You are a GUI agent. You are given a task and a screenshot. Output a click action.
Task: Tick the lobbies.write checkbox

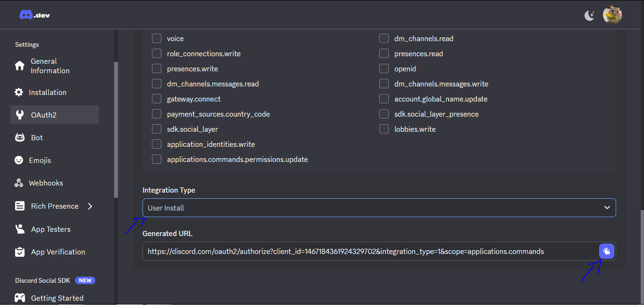click(x=384, y=129)
